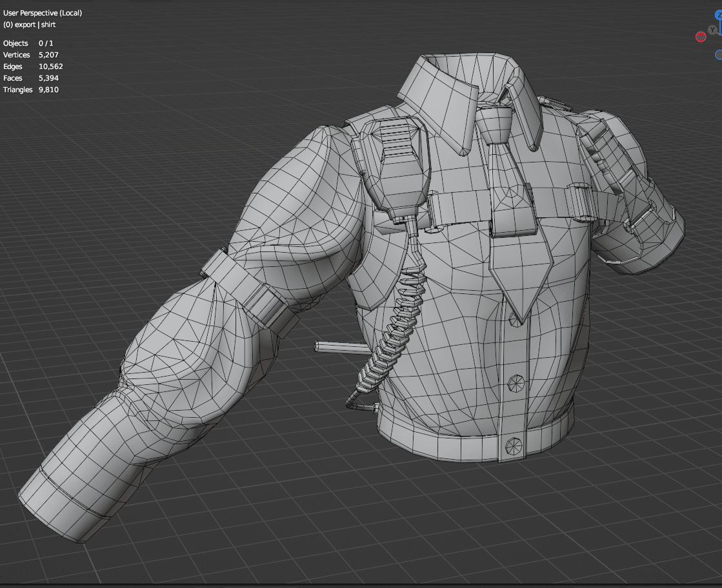Click the 'Objects' statistics label
The image size is (722, 588).
coord(15,43)
